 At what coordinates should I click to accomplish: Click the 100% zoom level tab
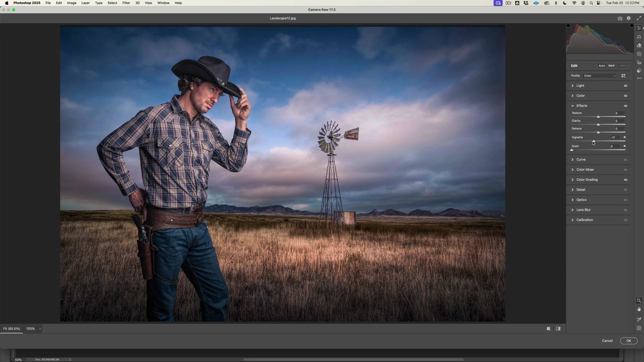pyautogui.click(x=30, y=328)
